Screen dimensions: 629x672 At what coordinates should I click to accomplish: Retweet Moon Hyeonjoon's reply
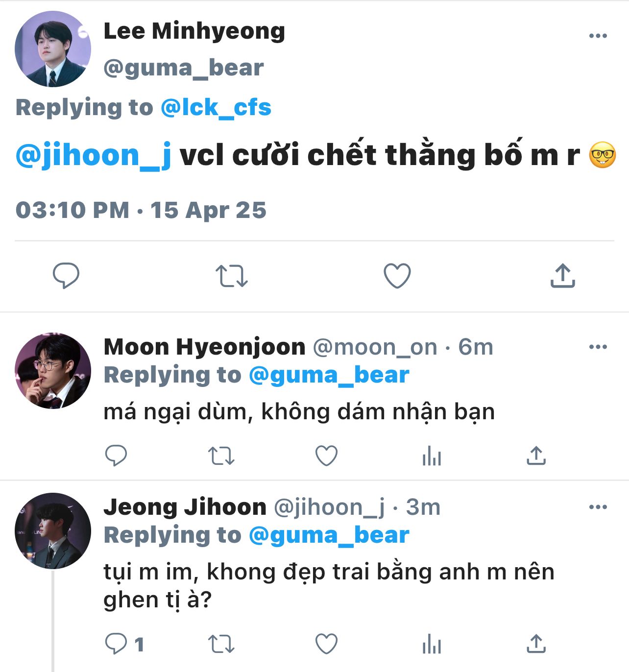coord(221,456)
